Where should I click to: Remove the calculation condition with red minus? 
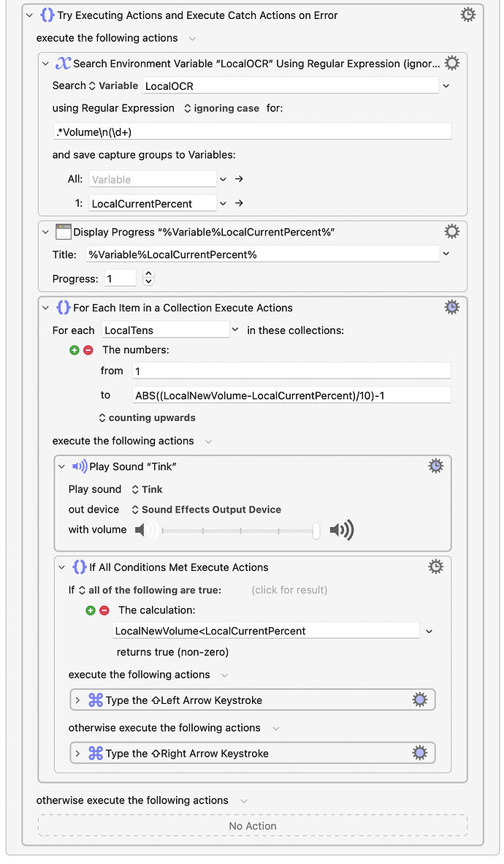[x=104, y=610]
